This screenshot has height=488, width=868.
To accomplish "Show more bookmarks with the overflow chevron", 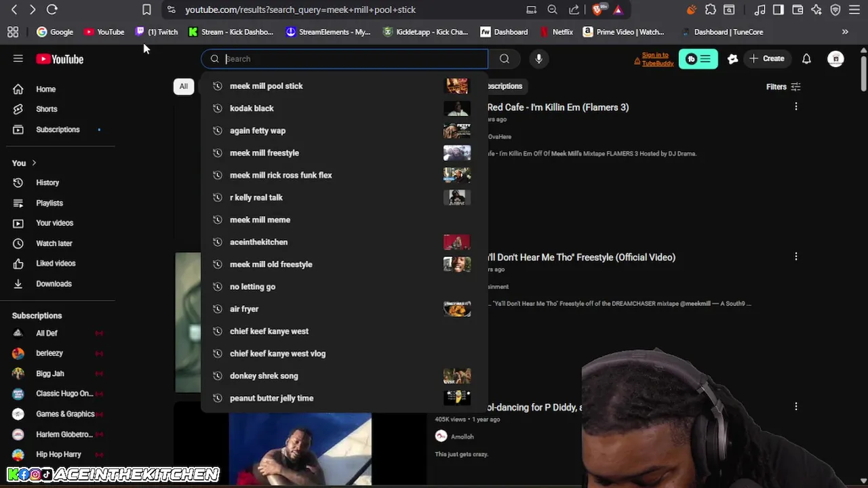I will pyautogui.click(x=845, y=32).
